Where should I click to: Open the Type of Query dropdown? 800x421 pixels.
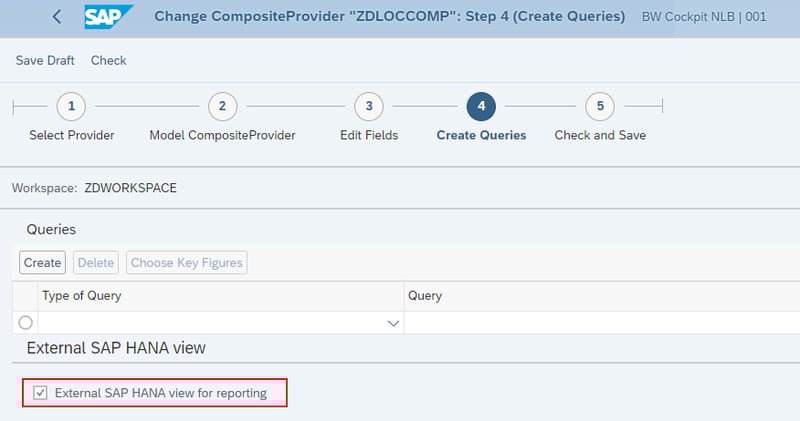[x=393, y=323]
